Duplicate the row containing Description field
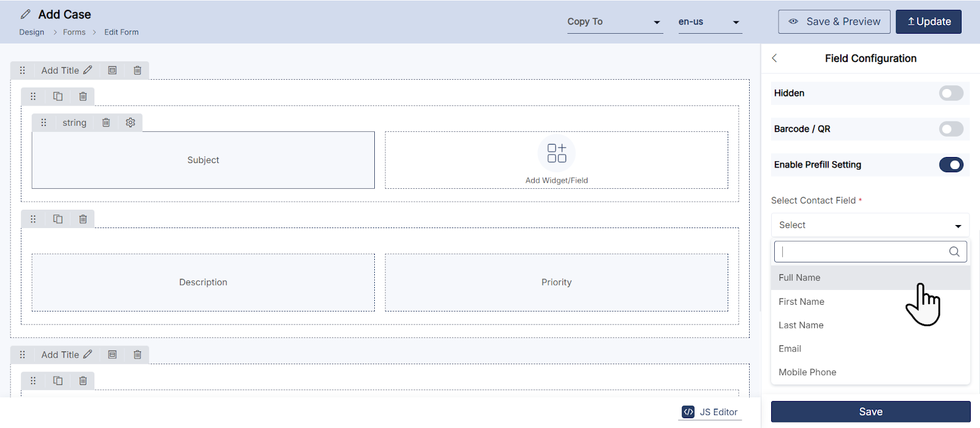The width and height of the screenshot is (980, 428). point(58,219)
